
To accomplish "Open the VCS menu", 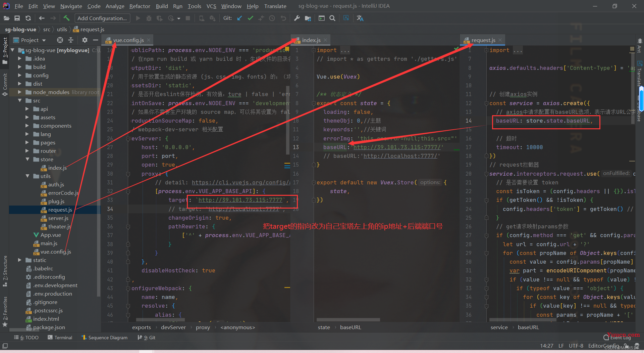I will click(211, 6).
